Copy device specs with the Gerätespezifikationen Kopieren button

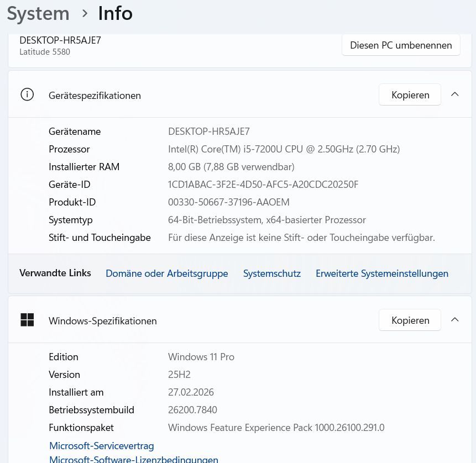(410, 94)
